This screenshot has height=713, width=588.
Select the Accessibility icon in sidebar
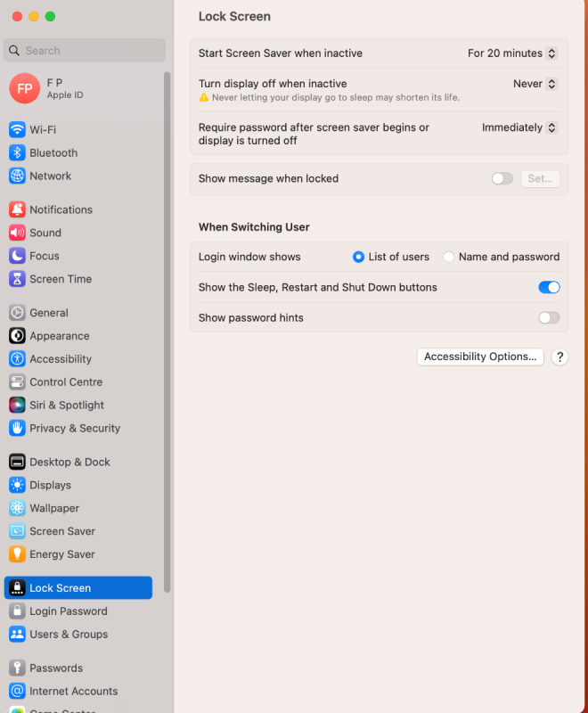click(17, 359)
